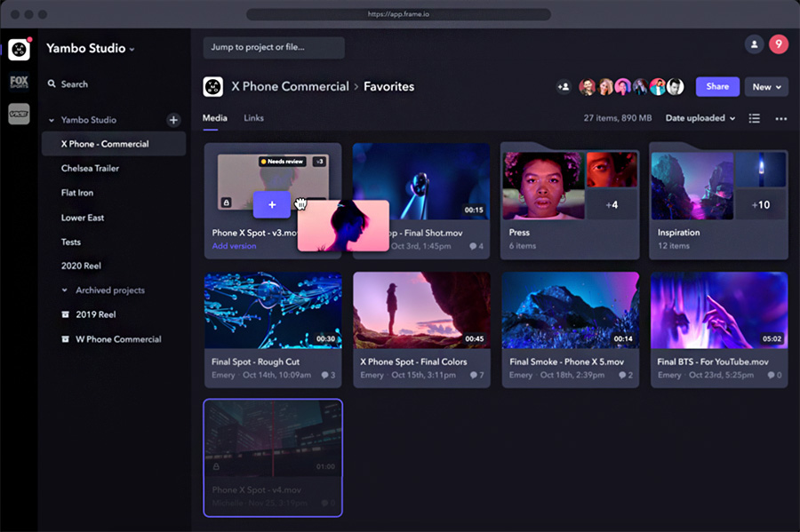Add a new project with the plus icon

(x=173, y=120)
